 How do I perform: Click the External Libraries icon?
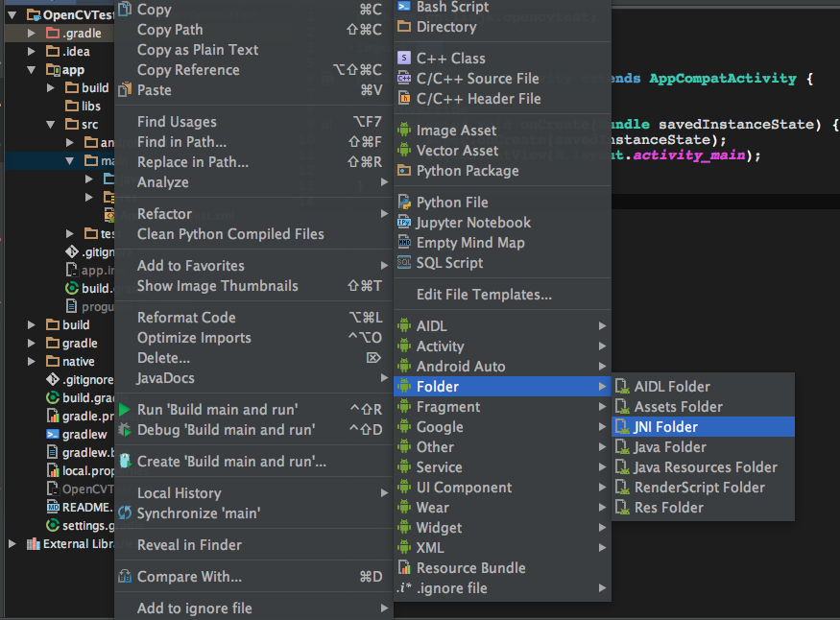click(x=34, y=544)
